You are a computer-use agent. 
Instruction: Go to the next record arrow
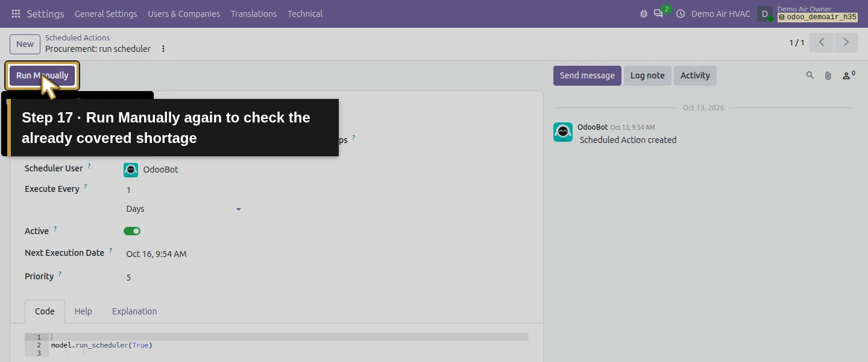(x=846, y=42)
